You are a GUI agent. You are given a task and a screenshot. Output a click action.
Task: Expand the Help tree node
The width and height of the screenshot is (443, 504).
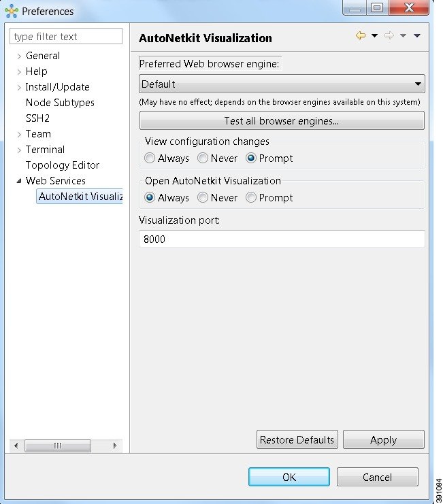(x=19, y=71)
